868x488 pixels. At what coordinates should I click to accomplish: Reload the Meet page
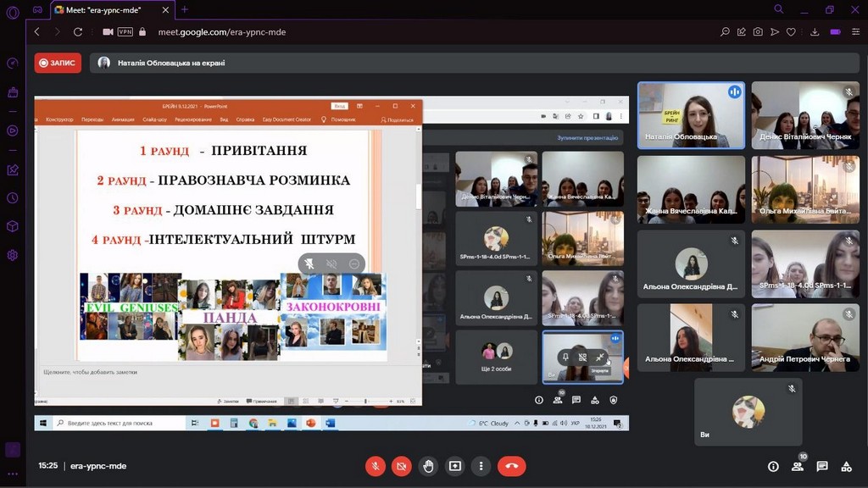[x=78, y=31]
